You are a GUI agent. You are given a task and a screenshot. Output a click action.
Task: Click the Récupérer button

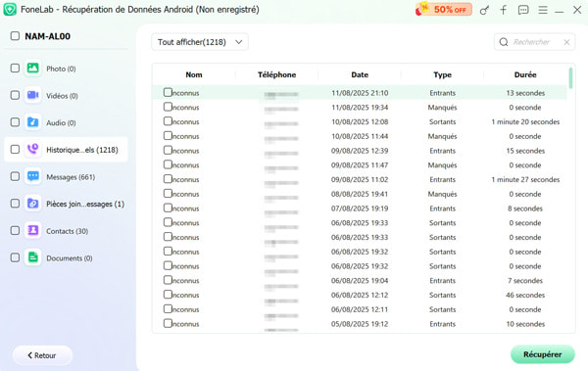click(542, 354)
